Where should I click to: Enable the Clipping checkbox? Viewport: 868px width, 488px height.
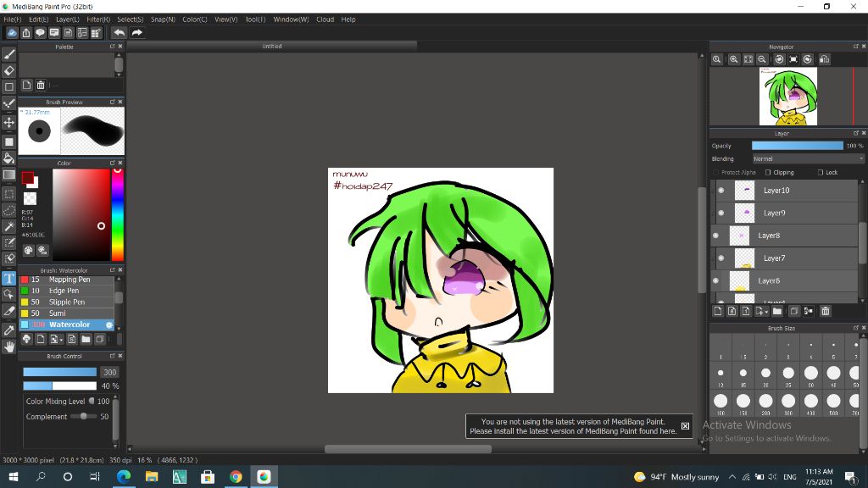pyautogui.click(x=768, y=173)
